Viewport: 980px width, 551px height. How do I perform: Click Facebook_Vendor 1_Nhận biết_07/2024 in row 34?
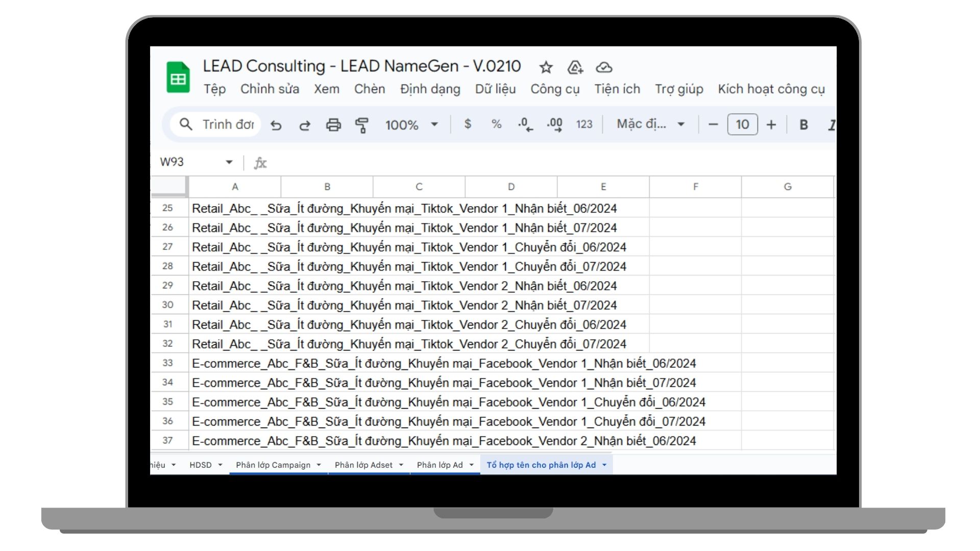coord(587,383)
